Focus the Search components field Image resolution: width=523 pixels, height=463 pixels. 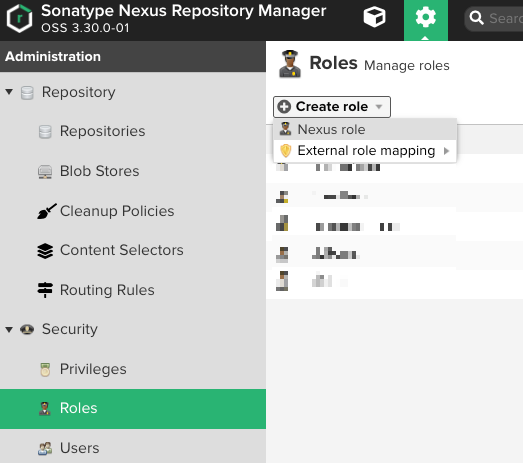coord(495,19)
